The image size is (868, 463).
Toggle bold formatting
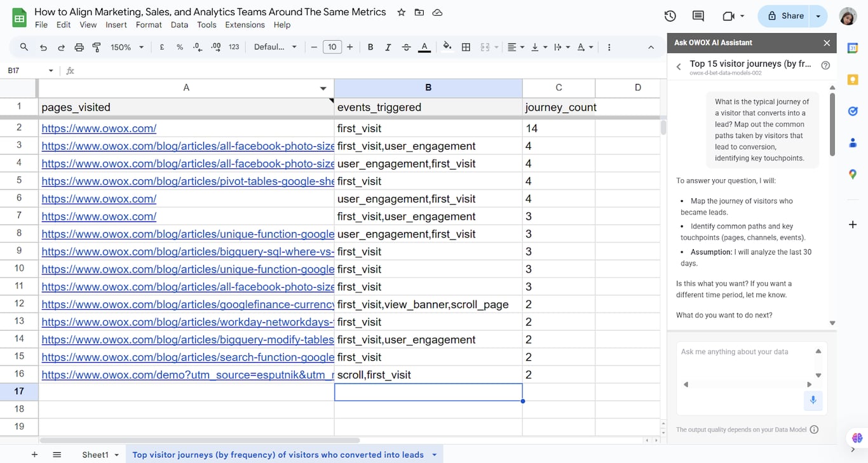click(x=370, y=47)
